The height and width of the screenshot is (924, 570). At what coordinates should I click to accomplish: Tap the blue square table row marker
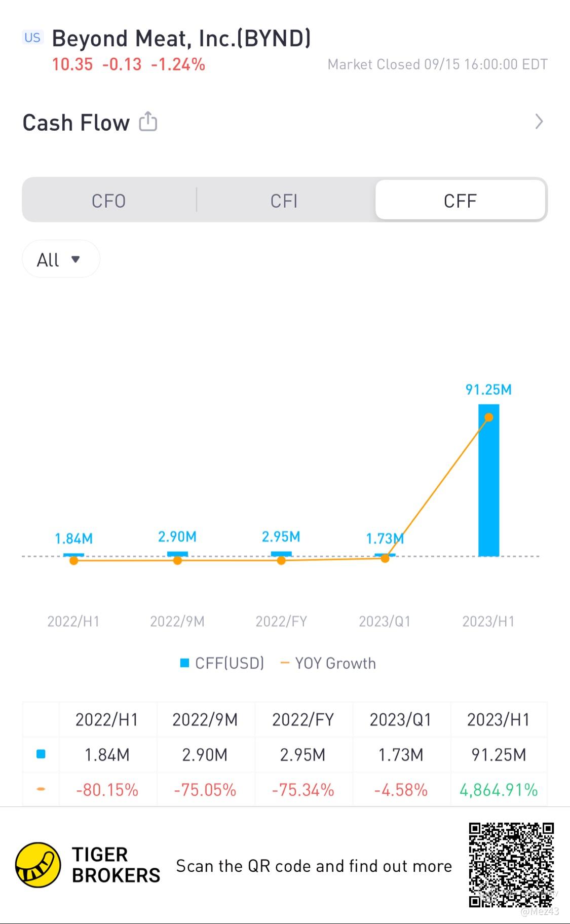point(41,754)
